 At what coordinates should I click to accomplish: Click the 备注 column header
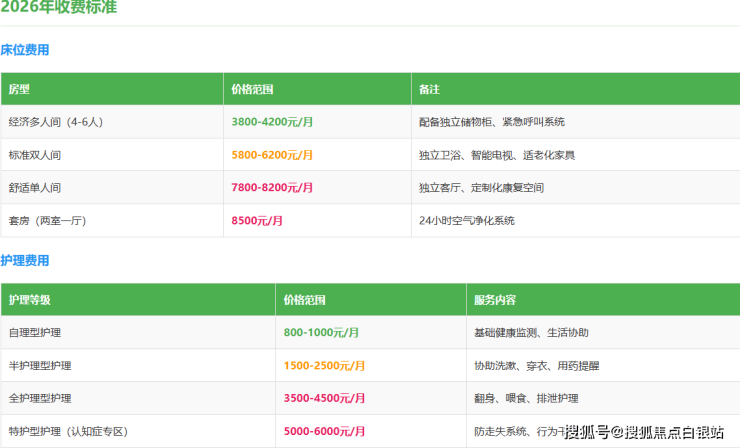pos(429,89)
